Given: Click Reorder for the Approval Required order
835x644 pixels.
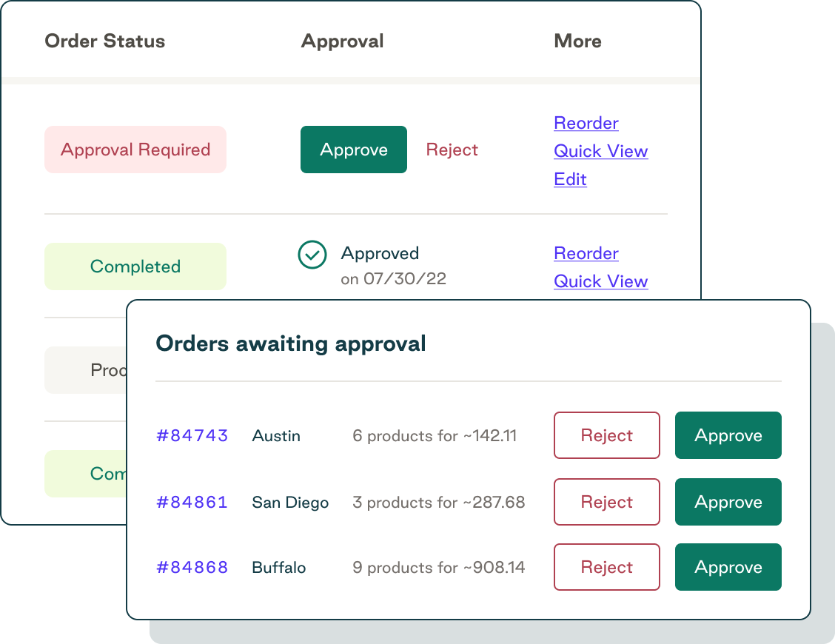Looking at the screenshot, I should tap(586, 123).
